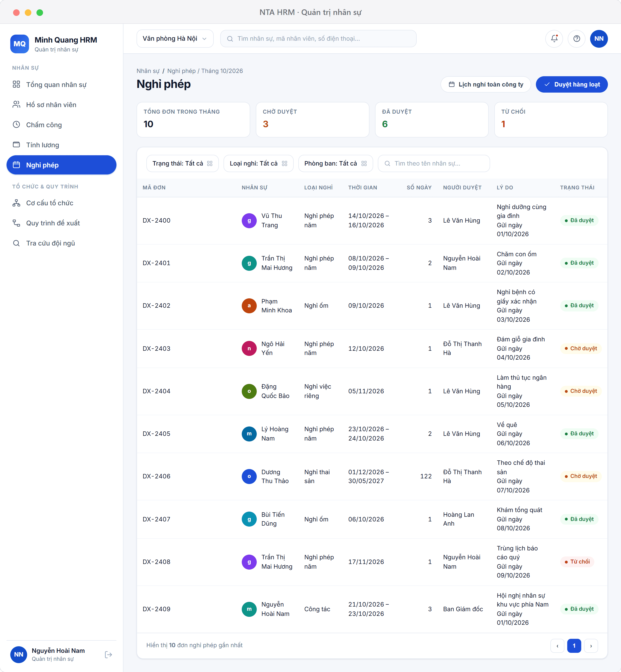621x672 pixels.
Task: Click Lịch nghỉ toàn công ty button
Action: [x=486, y=84]
